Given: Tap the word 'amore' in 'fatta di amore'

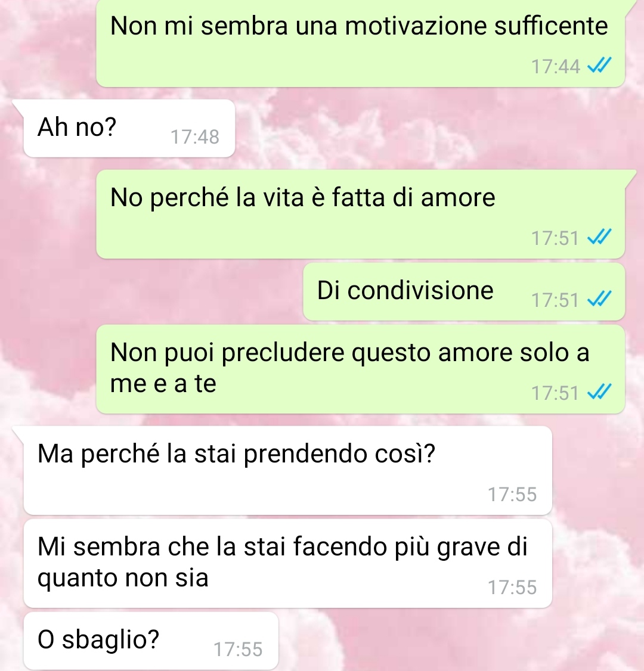Looking at the screenshot, I should 458,198.
